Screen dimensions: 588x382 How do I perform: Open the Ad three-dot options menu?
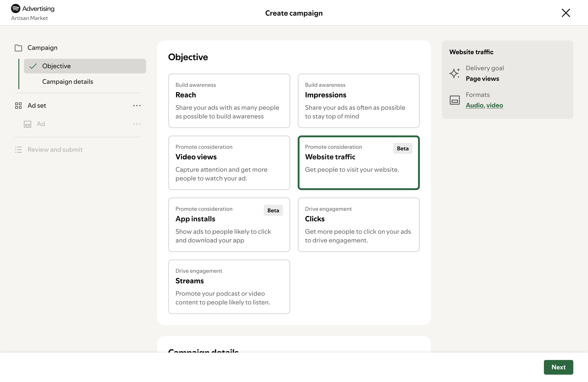(x=137, y=124)
